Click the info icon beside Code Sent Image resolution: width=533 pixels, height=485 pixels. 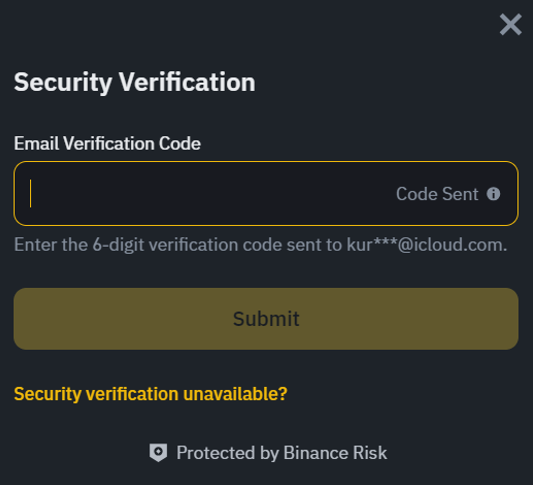tap(493, 194)
